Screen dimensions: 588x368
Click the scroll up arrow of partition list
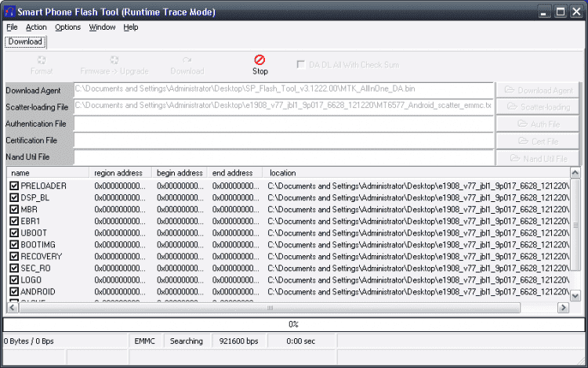[x=575, y=172]
